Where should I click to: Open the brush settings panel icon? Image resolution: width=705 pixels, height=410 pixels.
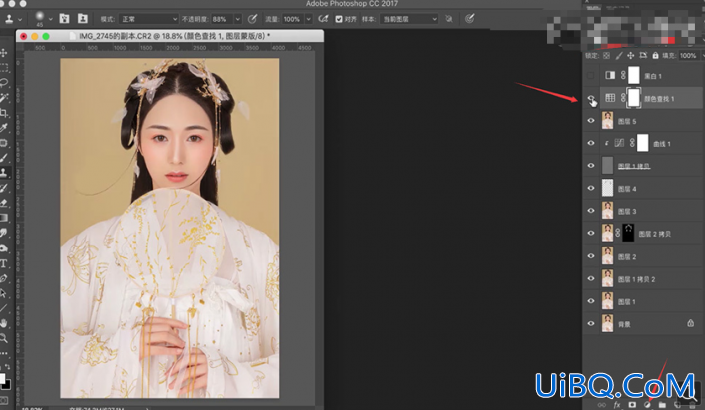[x=64, y=19]
